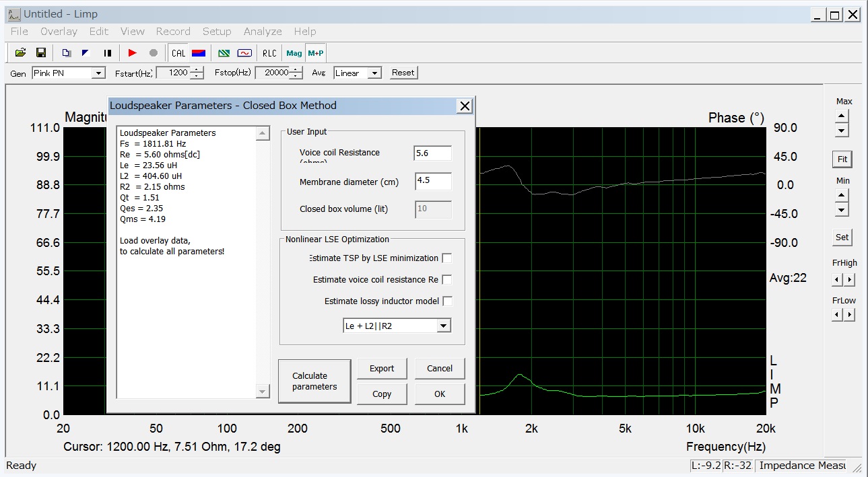Viewport: 868px width, 477px height.
Task: Open the Setup menu
Action: click(x=217, y=31)
